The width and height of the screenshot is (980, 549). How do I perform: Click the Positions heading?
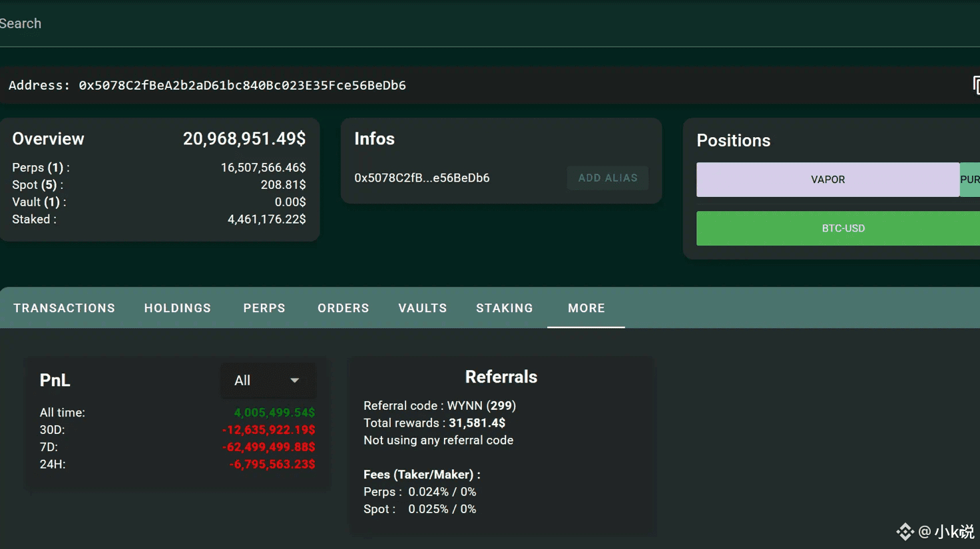pyautogui.click(x=733, y=140)
